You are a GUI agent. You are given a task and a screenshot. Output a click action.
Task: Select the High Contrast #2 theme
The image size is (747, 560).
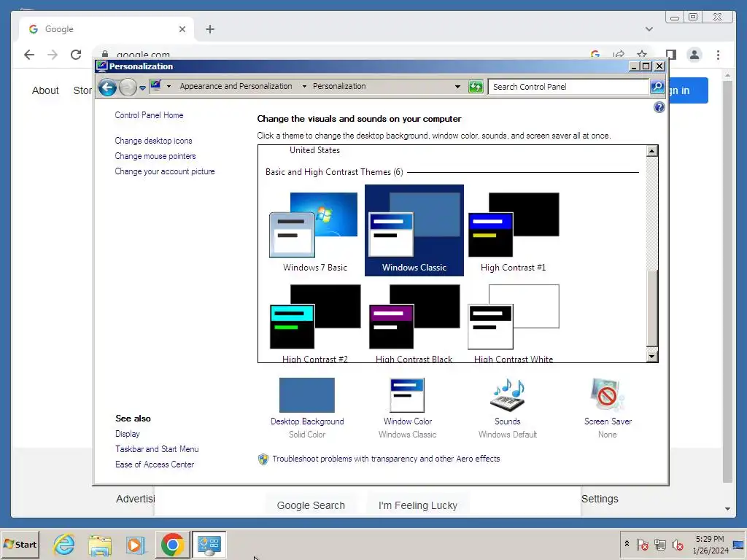(315, 322)
